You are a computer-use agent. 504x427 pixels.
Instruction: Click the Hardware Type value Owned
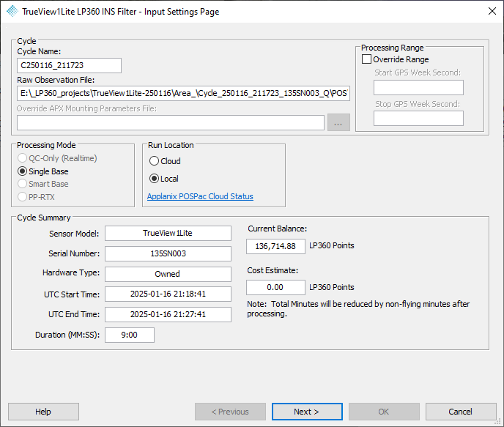[168, 274]
